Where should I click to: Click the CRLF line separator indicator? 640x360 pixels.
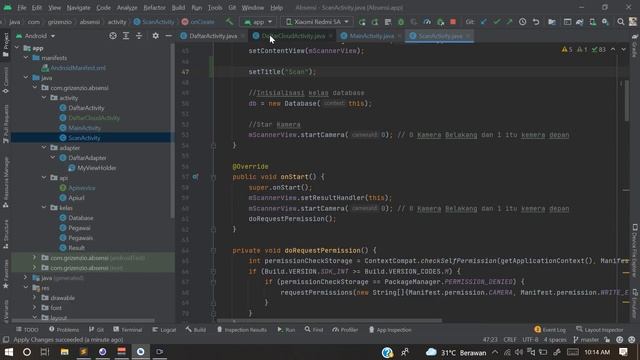pyautogui.click(x=510, y=340)
